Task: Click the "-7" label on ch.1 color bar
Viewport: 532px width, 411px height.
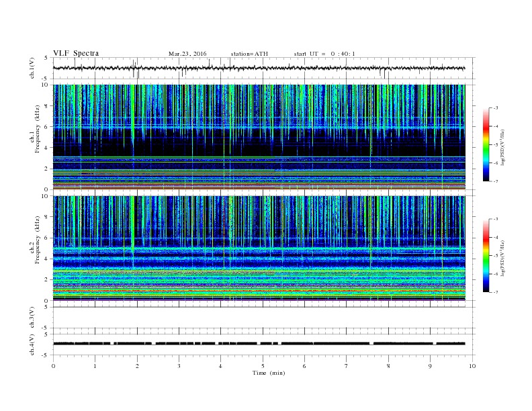Action: point(495,181)
